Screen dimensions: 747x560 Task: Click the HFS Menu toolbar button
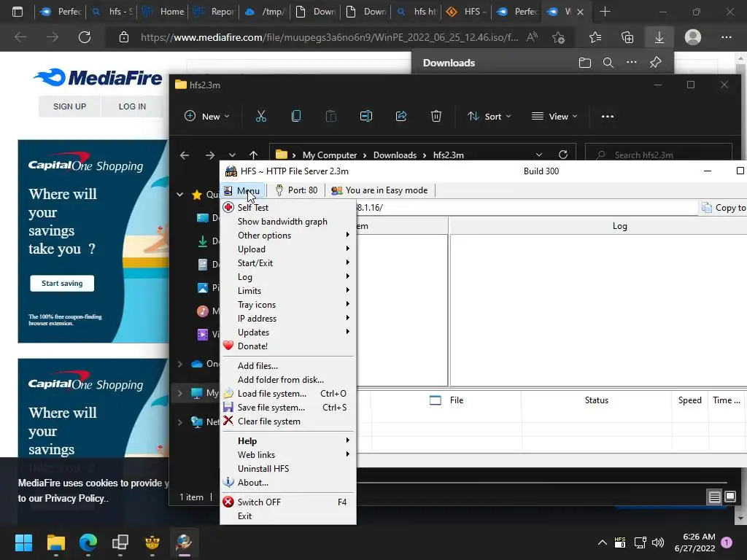pyautogui.click(x=242, y=190)
